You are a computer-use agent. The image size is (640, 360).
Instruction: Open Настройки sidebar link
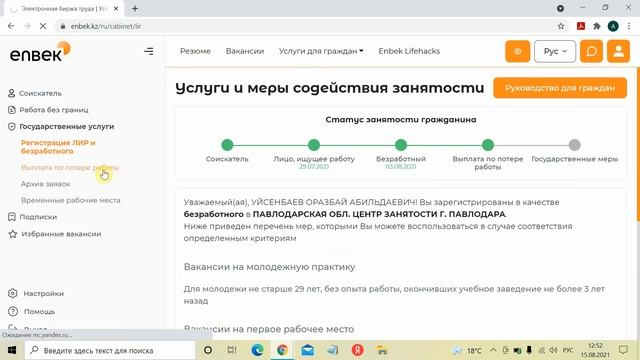(x=44, y=293)
